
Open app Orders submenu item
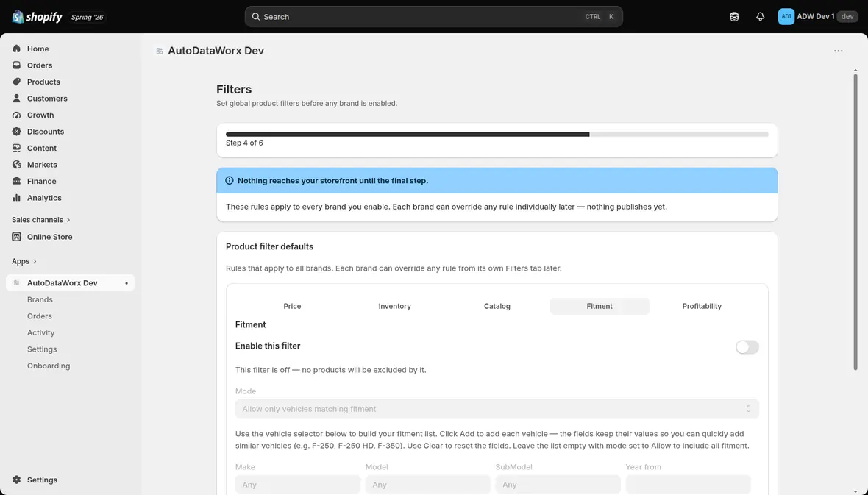[x=39, y=316]
